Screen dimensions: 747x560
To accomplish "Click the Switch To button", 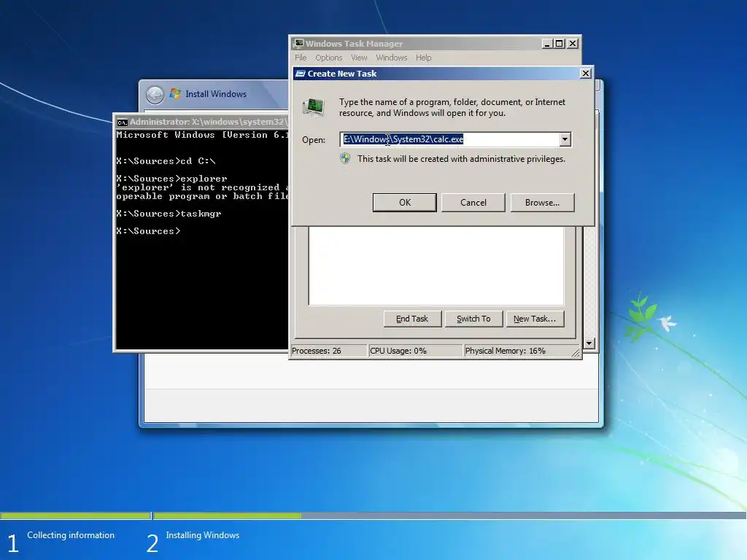I will tap(473, 319).
